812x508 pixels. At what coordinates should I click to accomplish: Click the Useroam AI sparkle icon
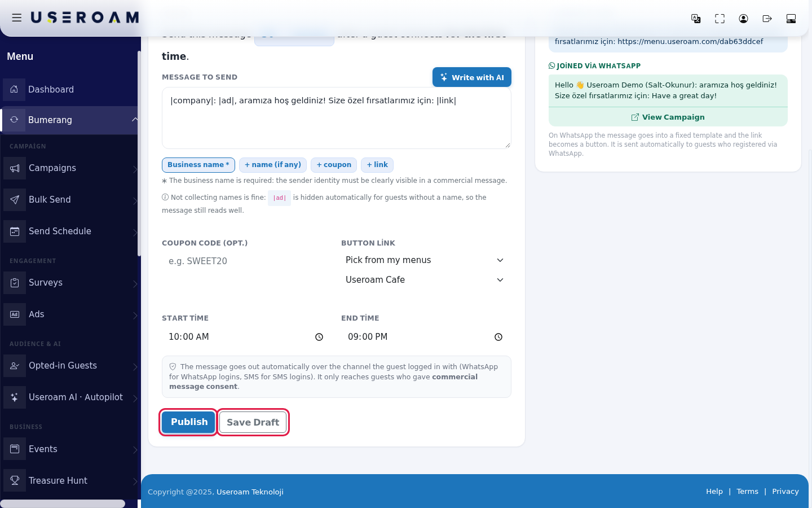[x=15, y=397]
